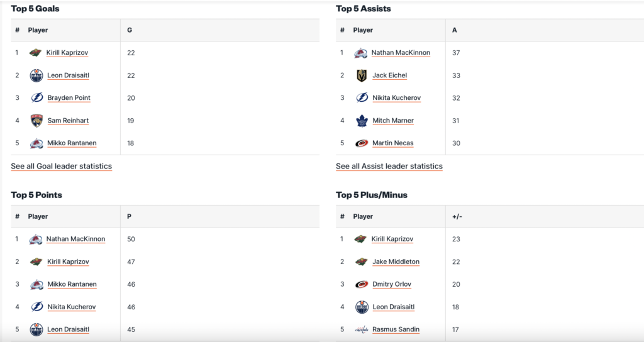Click the Oilers logo beside Draisaitl in Top 5 Goals

pyautogui.click(x=36, y=75)
